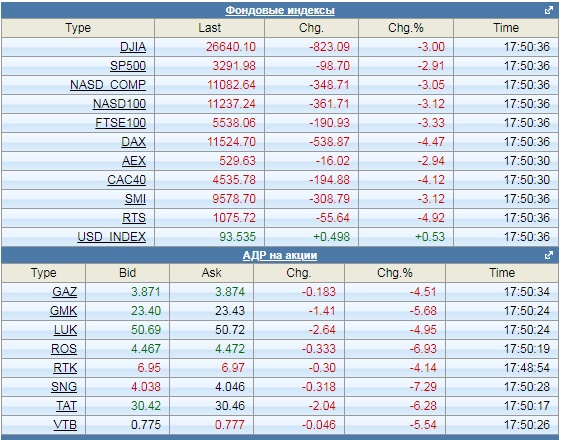Select RTK ask value 6.97
This screenshot has height=440, width=561.
pos(233,367)
